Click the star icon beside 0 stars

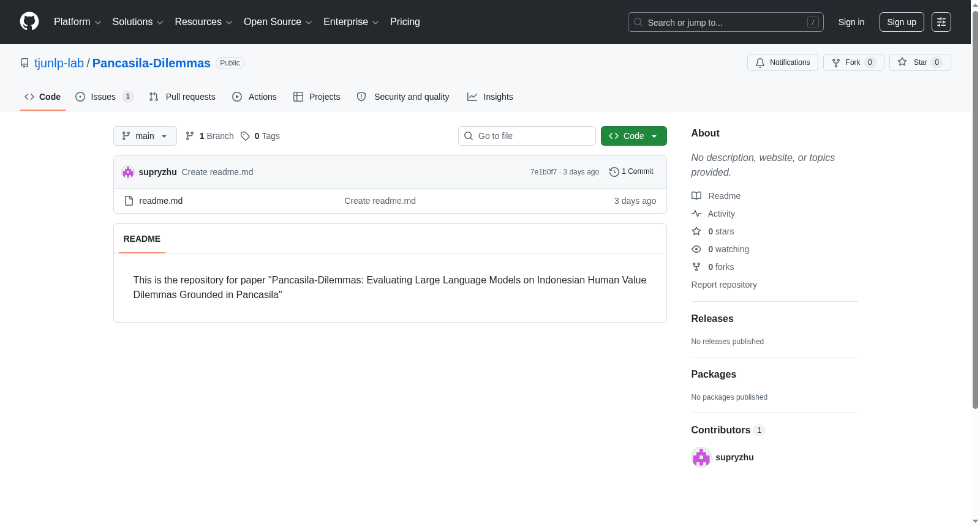pos(696,231)
